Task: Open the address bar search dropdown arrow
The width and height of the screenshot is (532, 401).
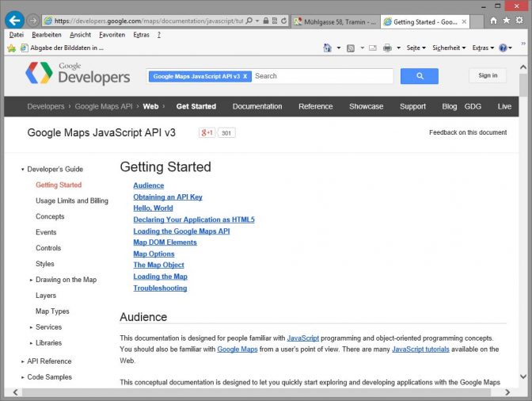Action: (x=257, y=21)
